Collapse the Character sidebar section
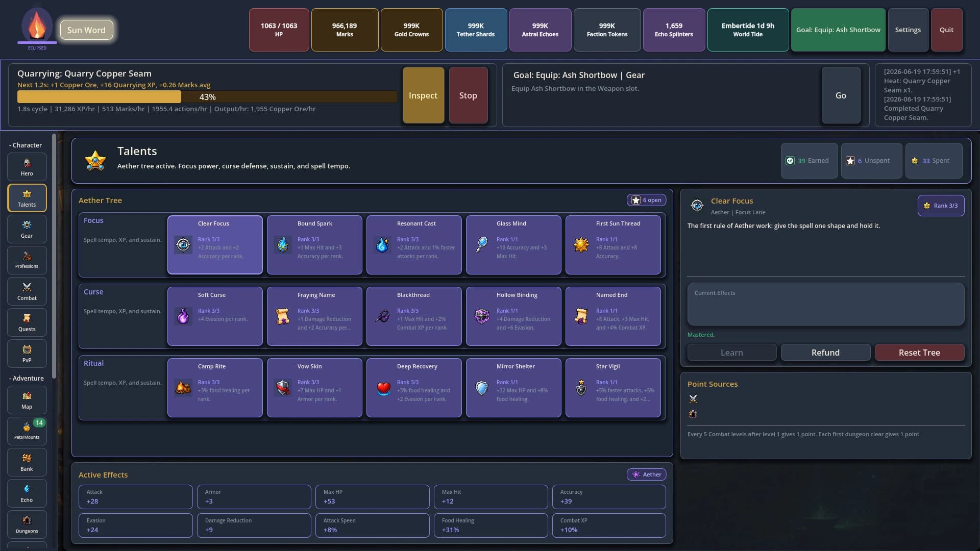 (x=26, y=145)
